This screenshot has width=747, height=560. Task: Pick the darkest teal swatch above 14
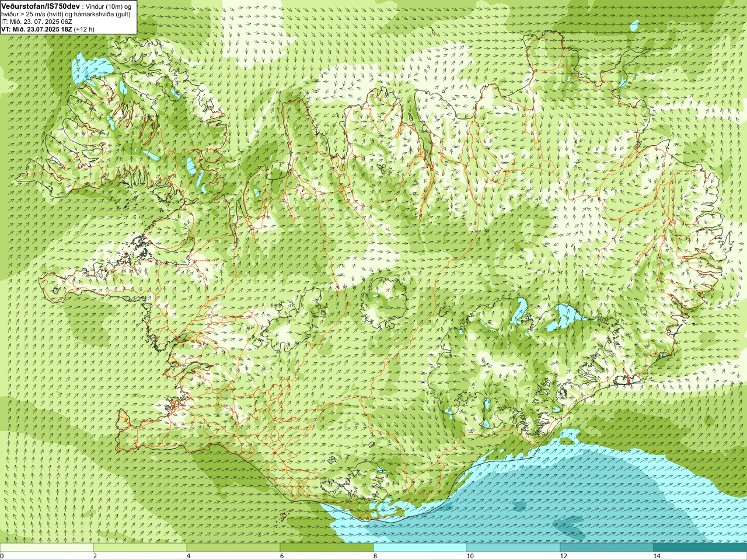coord(700,548)
